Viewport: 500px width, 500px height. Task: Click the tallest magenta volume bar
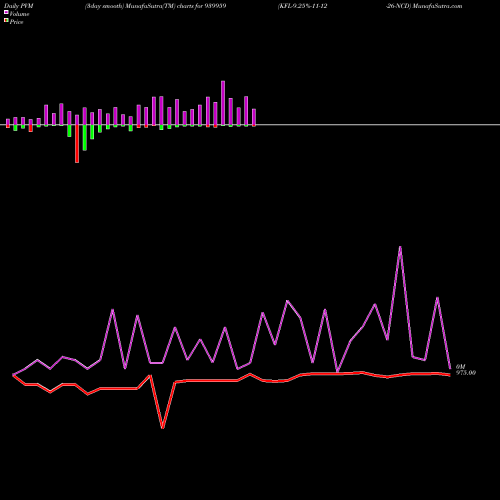pyautogui.click(x=223, y=103)
